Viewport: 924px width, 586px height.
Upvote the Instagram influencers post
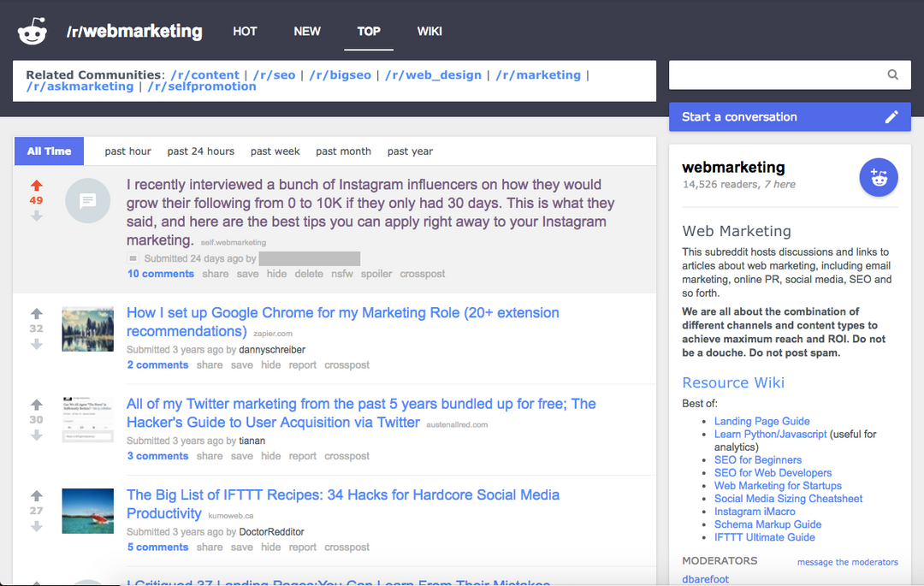click(x=37, y=186)
